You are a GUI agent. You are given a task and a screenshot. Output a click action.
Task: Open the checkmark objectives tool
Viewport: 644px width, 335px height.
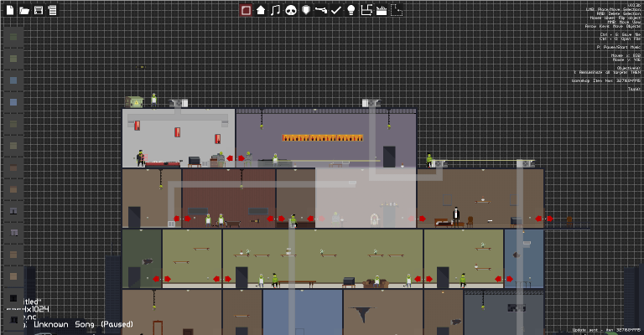(x=336, y=10)
